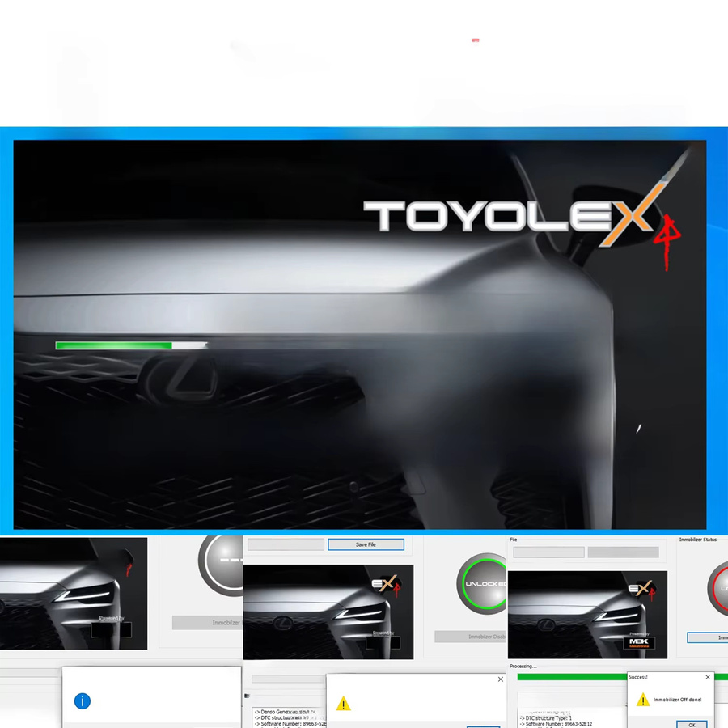Click the Save File button
Image resolution: width=728 pixels, height=728 pixels.
(366, 544)
